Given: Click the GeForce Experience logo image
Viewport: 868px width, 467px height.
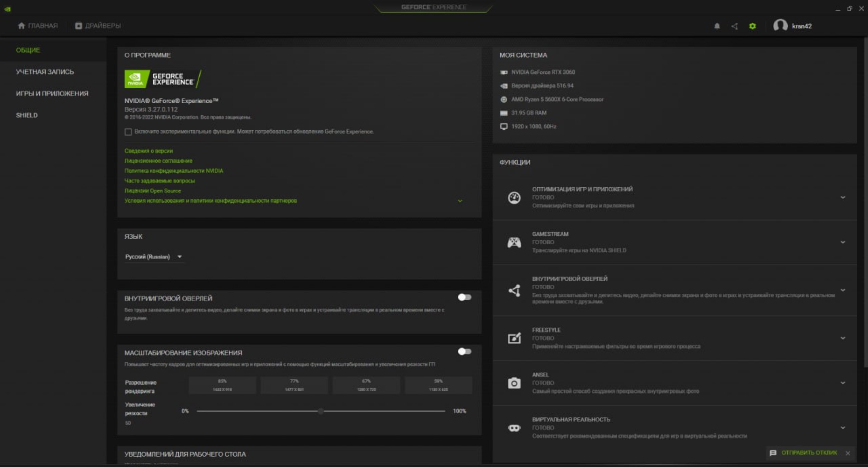Looking at the screenshot, I should (163, 79).
